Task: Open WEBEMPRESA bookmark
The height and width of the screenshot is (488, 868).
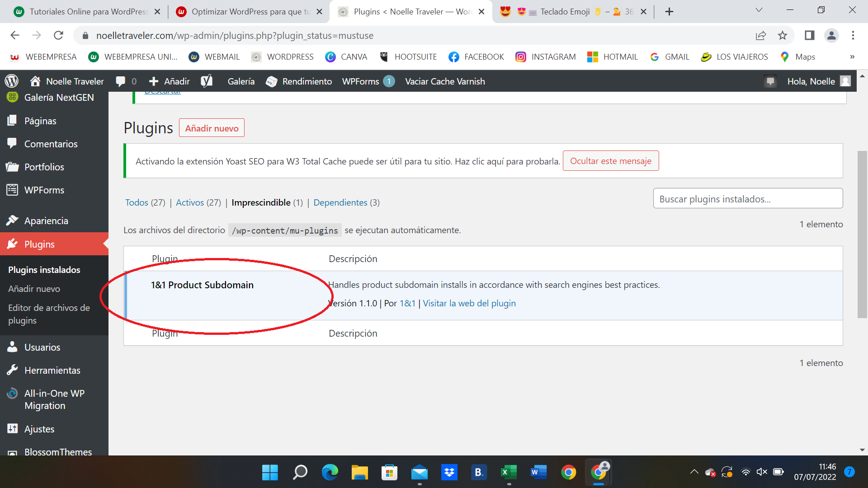Action: coord(43,56)
